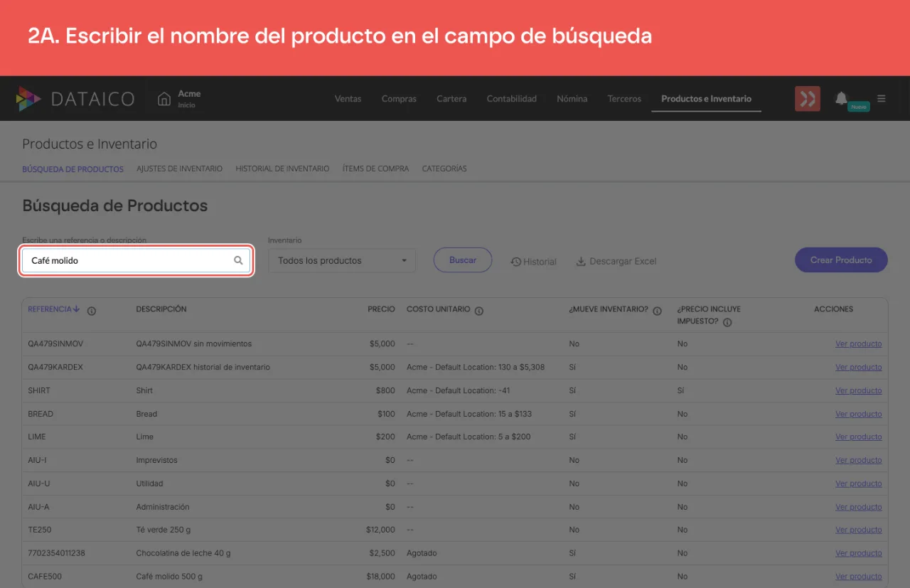Open the Terceros menu

coord(624,99)
